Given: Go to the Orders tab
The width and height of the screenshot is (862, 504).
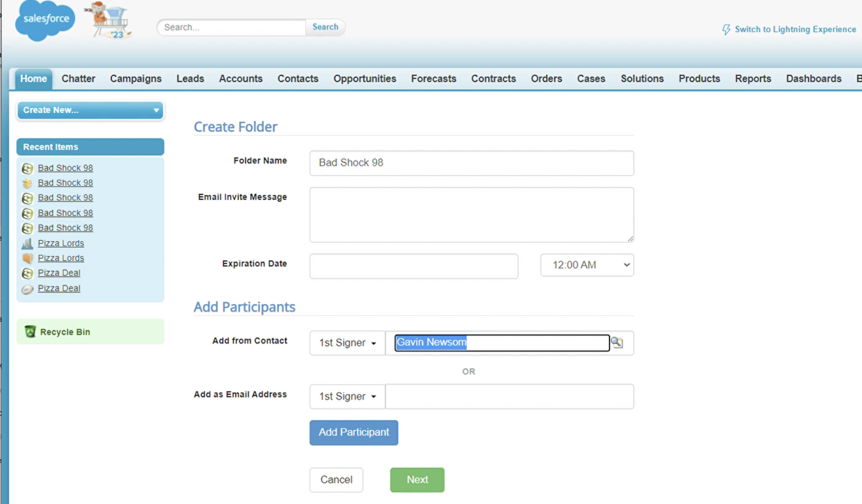Looking at the screenshot, I should [547, 79].
